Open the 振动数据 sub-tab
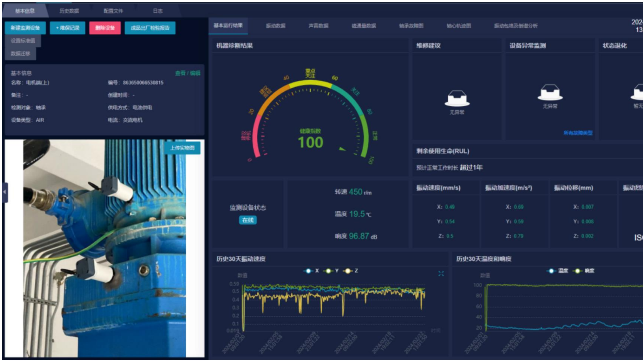Image resolution: width=644 pixels, height=361 pixels. 276,26
